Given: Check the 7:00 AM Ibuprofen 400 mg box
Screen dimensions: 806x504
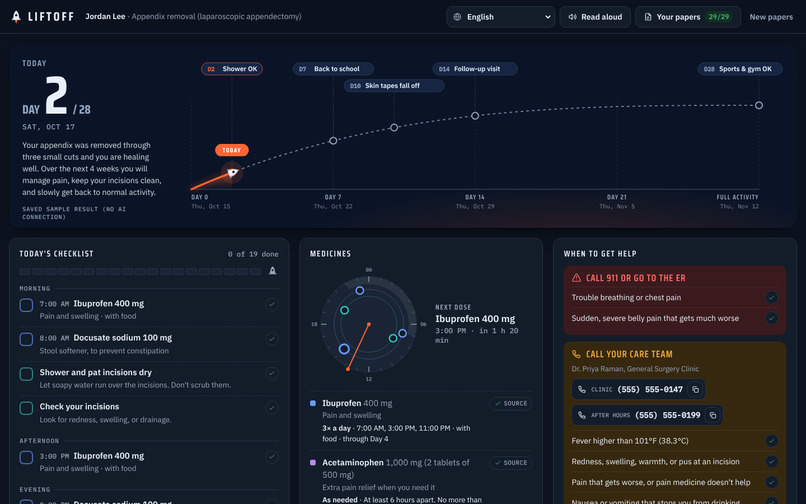Looking at the screenshot, I should [26, 305].
